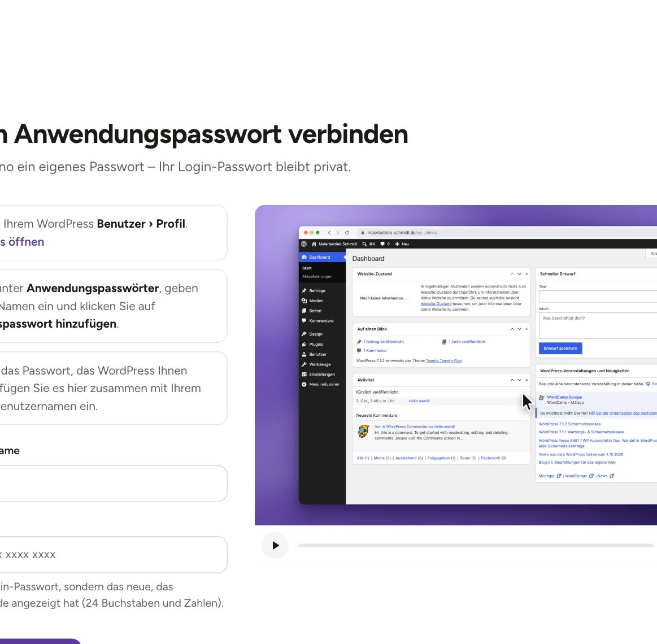657x644 pixels.
Task: Click the WordPress logo in the video's admin bar
Action: point(304,244)
